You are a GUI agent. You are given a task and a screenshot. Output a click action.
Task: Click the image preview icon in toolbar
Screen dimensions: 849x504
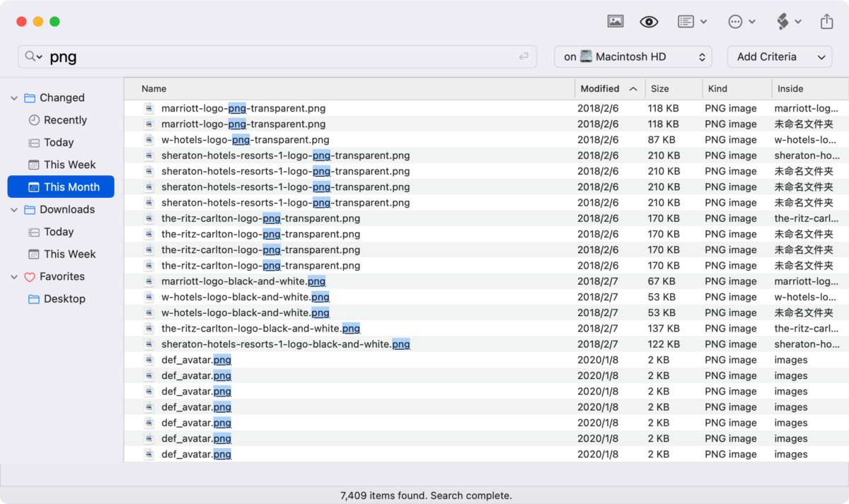pos(615,21)
